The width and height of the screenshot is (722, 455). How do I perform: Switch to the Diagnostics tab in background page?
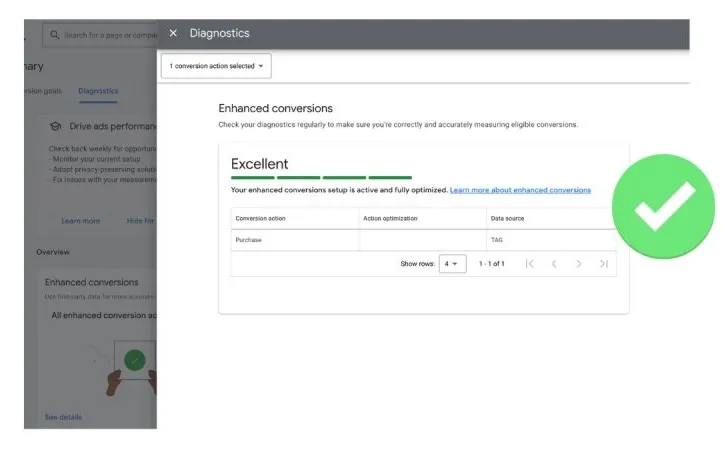[98, 91]
